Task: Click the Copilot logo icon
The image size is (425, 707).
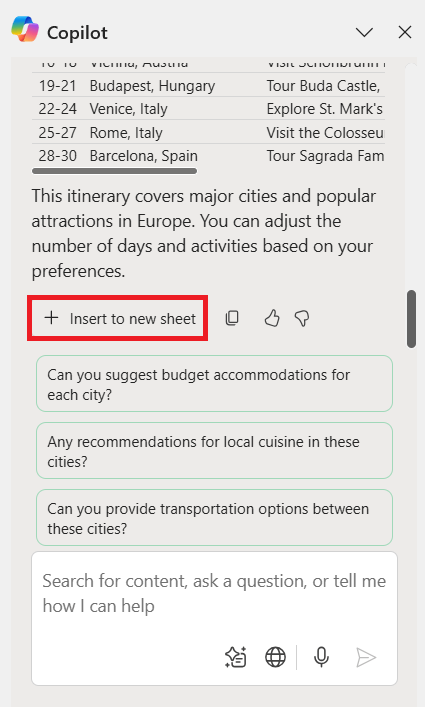Action: click(x=25, y=29)
